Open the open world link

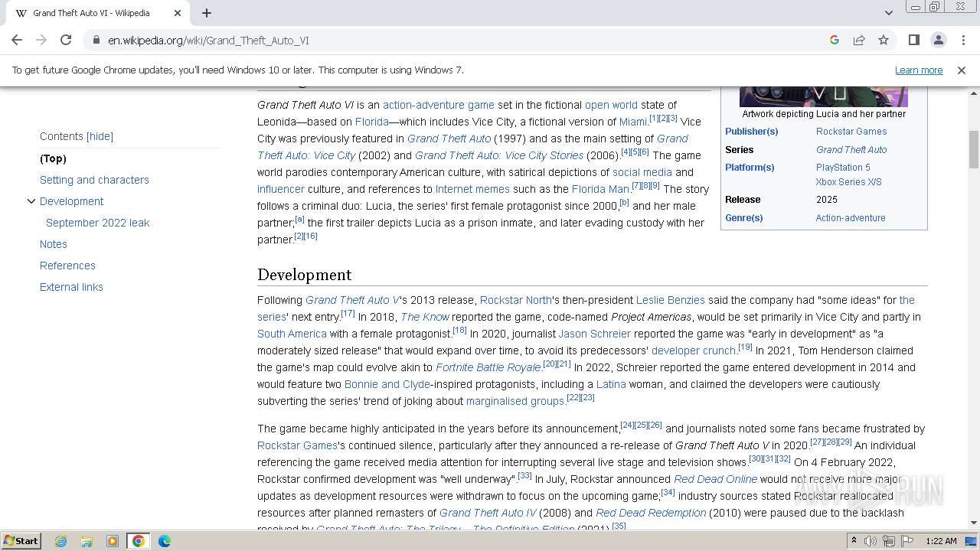(611, 105)
